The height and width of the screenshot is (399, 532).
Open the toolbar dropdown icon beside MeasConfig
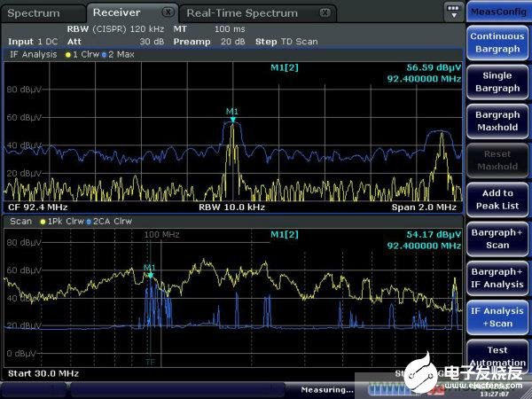click(x=455, y=12)
